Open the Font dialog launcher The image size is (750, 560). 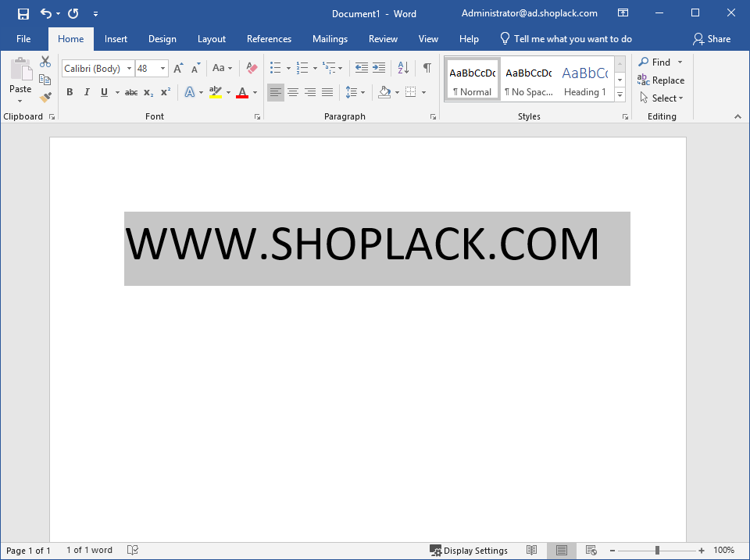pos(257,116)
